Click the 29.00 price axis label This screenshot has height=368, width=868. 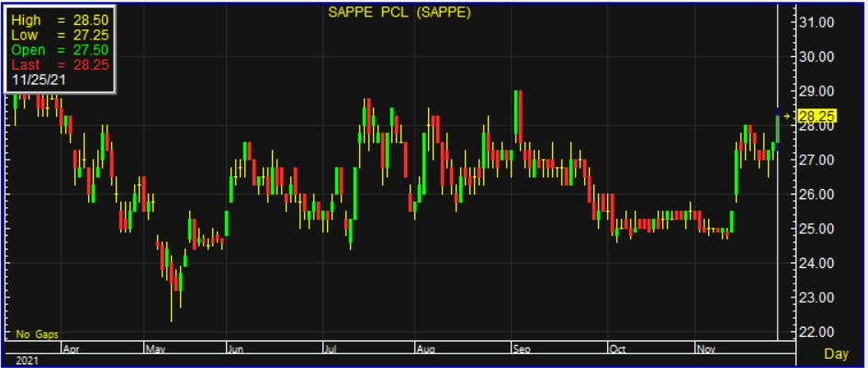tap(817, 91)
